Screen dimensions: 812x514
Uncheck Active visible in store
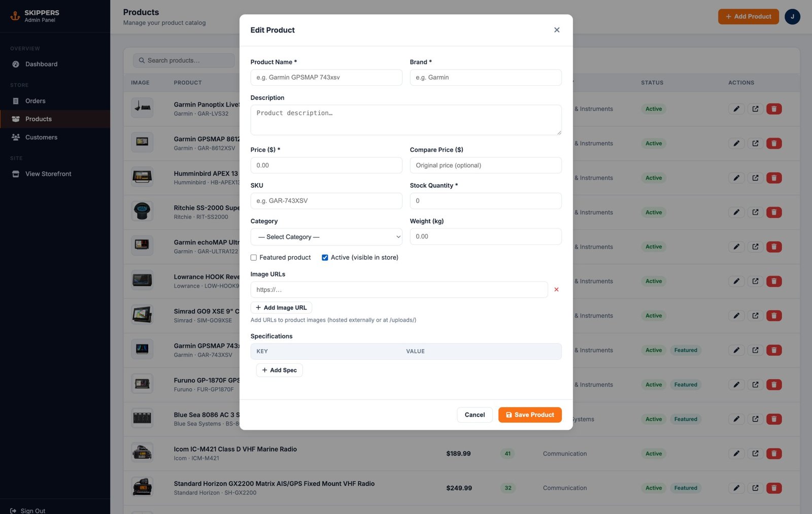[x=325, y=258]
